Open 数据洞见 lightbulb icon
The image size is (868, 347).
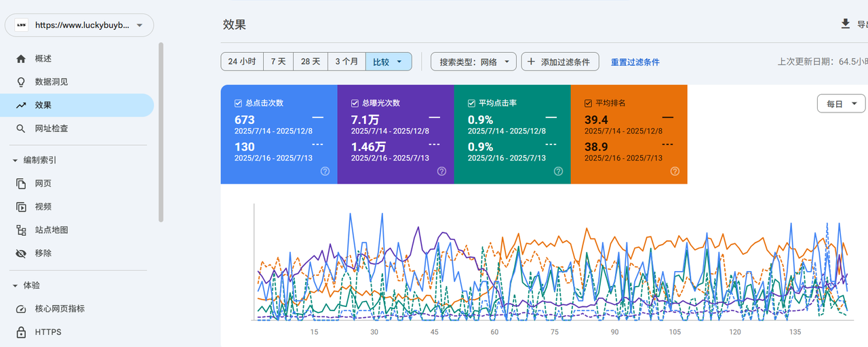(x=21, y=82)
